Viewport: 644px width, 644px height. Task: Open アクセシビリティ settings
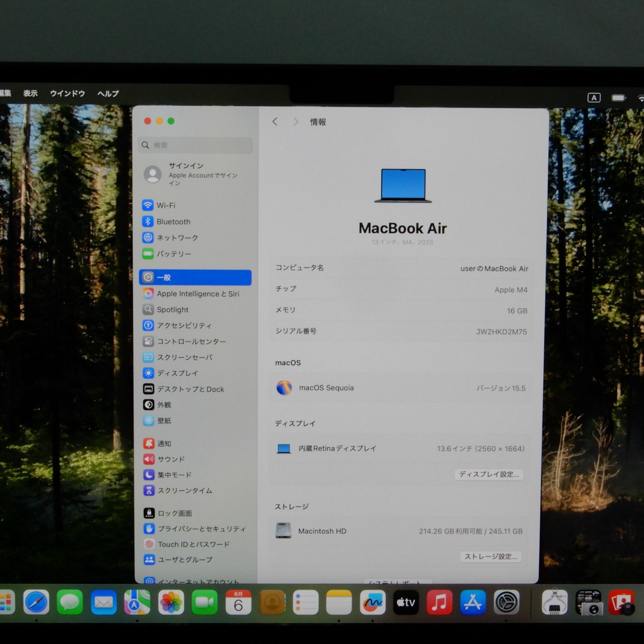(x=195, y=325)
